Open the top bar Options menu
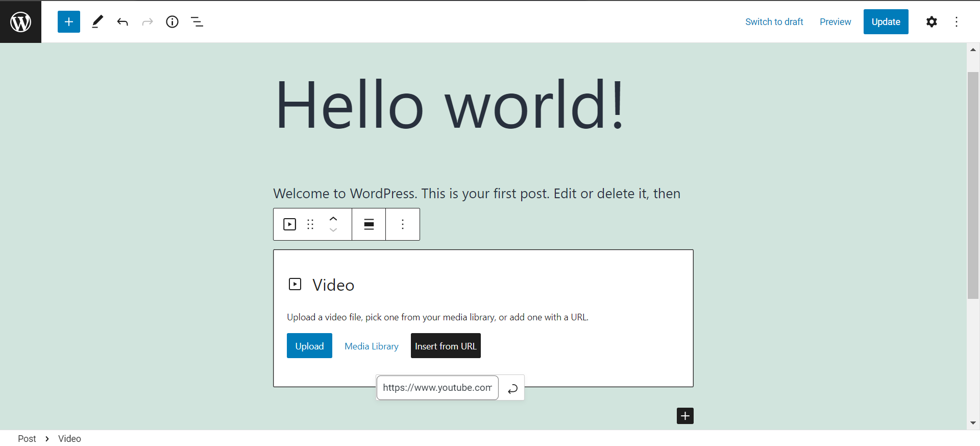 pos(957,21)
